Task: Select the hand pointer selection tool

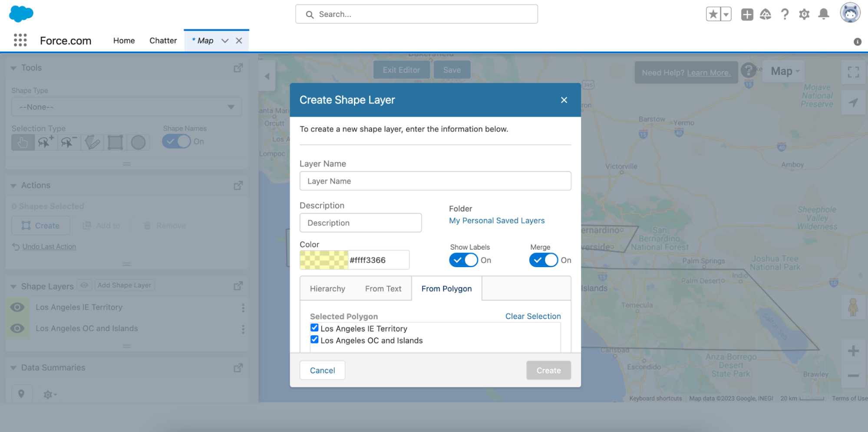Action: tap(23, 142)
